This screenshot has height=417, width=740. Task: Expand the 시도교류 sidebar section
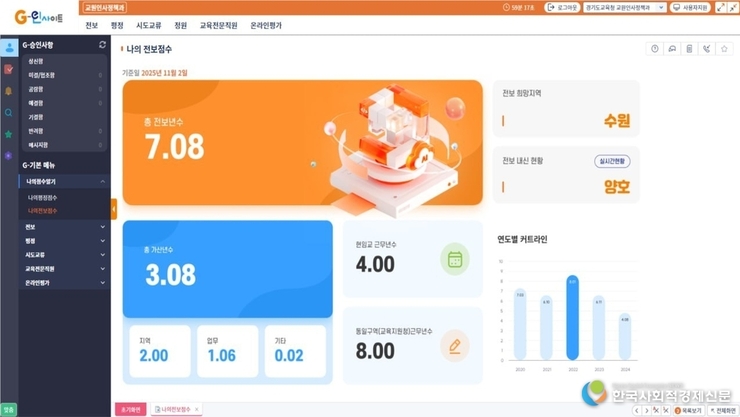[x=65, y=255]
